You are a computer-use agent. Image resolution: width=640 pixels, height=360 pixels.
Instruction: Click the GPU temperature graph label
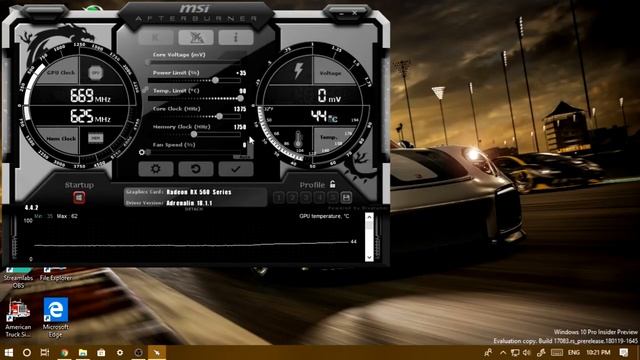[x=324, y=216]
